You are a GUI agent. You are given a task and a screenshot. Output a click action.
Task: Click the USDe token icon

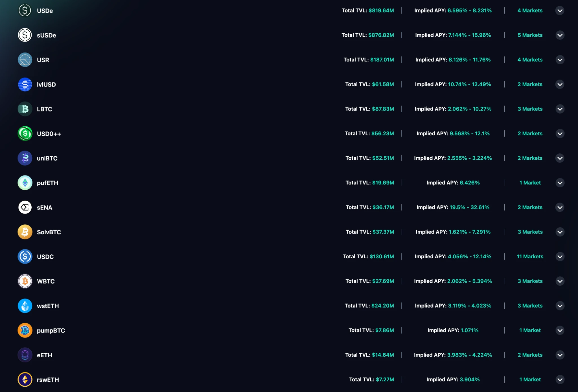(25, 11)
